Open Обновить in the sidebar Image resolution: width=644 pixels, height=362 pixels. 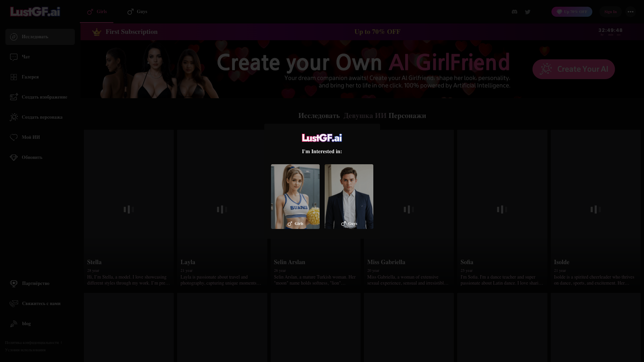click(40, 158)
